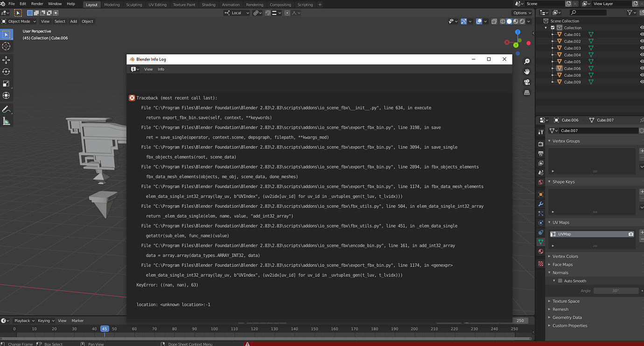Expand Cube.003 in the outliner tree
Image resolution: width=644 pixels, height=346 pixels.
(x=553, y=48)
